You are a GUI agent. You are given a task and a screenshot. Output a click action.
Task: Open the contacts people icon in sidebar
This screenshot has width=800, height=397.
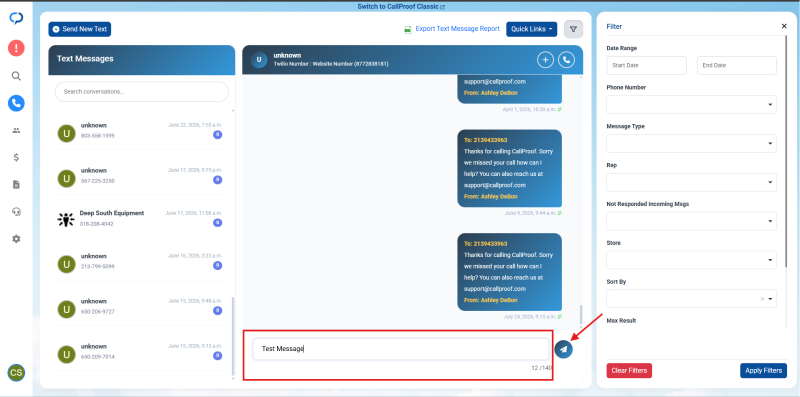[x=16, y=131]
